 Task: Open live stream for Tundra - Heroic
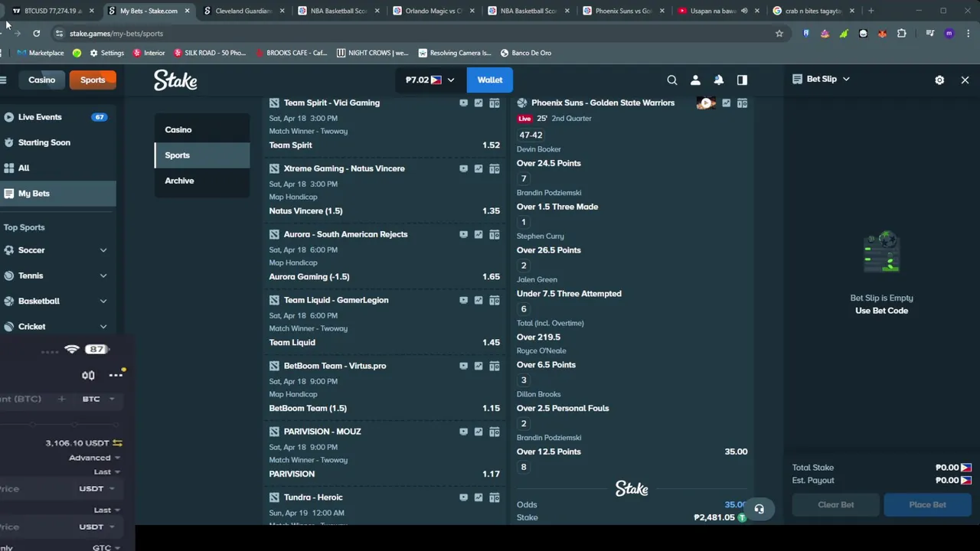(463, 497)
